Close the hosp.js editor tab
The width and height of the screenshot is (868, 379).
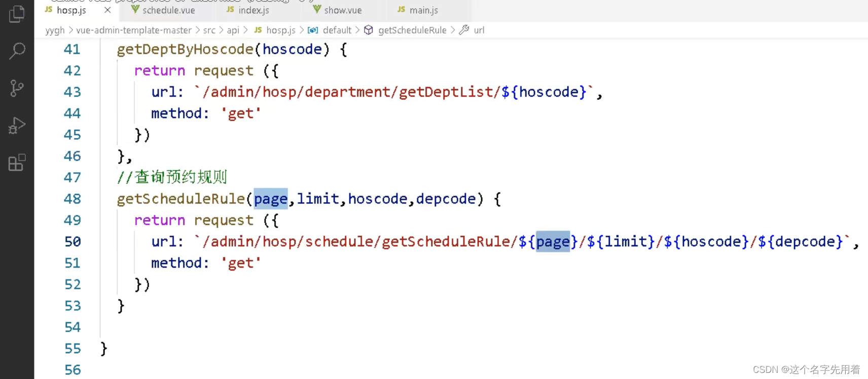(x=107, y=10)
